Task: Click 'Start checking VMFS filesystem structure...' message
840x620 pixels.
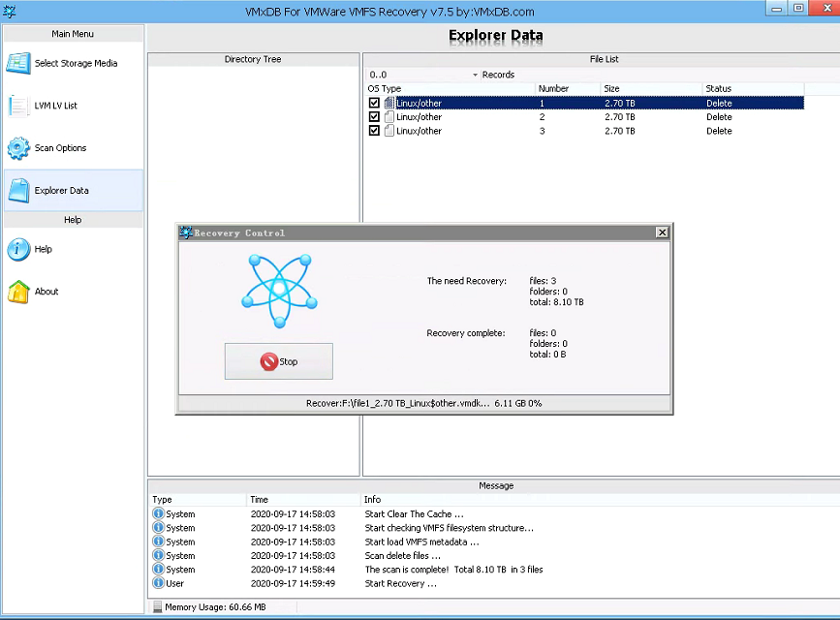Action: (x=449, y=528)
